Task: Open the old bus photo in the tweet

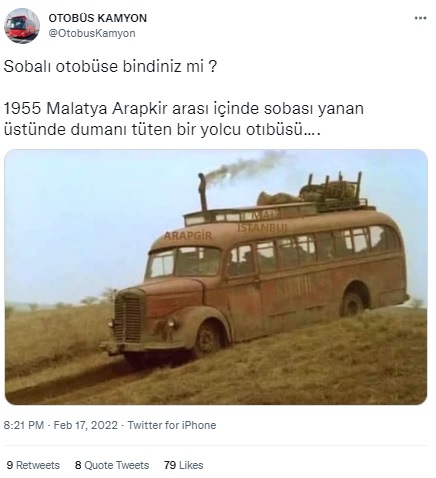Action: [216, 277]
